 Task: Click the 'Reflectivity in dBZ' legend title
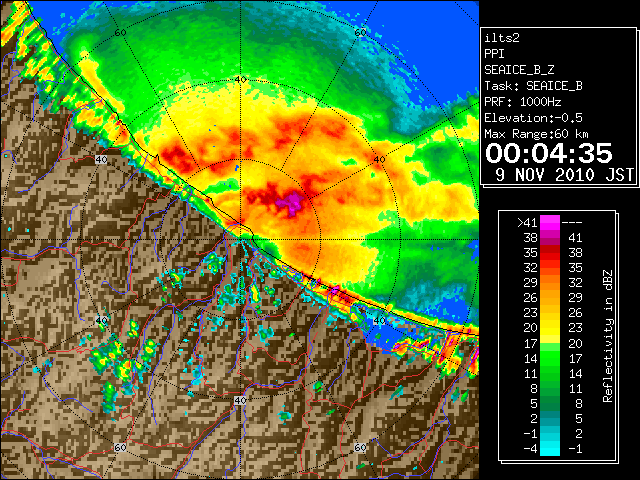[x=608, y=336]
